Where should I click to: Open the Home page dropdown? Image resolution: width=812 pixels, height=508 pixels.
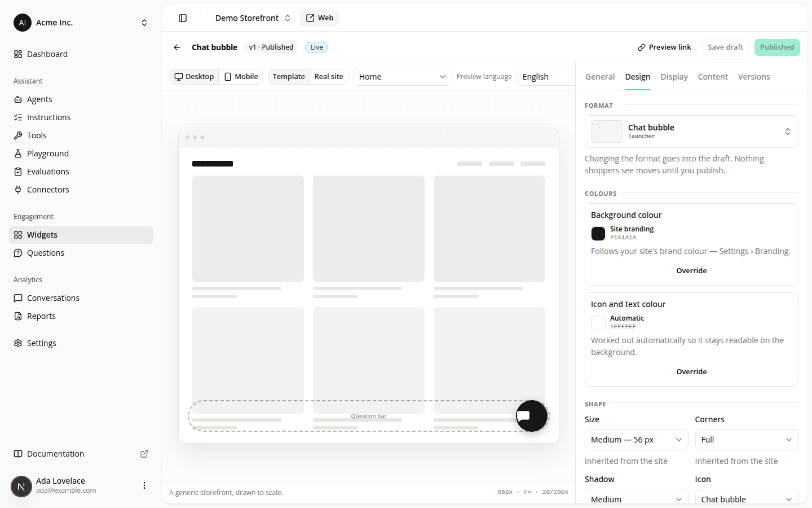point(403,77)
